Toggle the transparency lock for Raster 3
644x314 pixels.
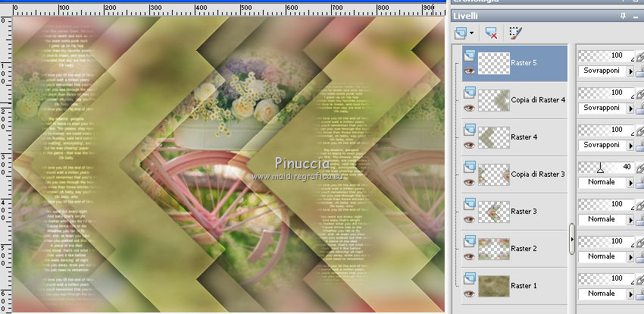coord(640,221)
